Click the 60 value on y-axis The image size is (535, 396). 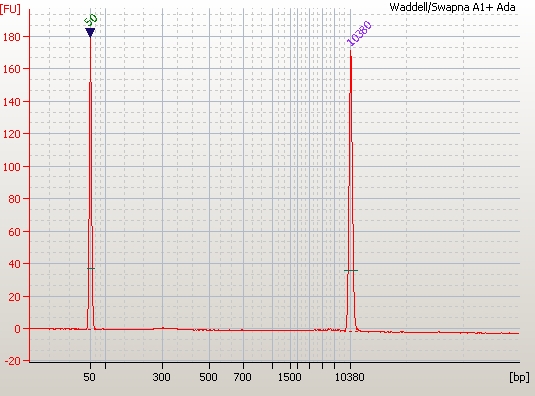[x=15, y=232]
